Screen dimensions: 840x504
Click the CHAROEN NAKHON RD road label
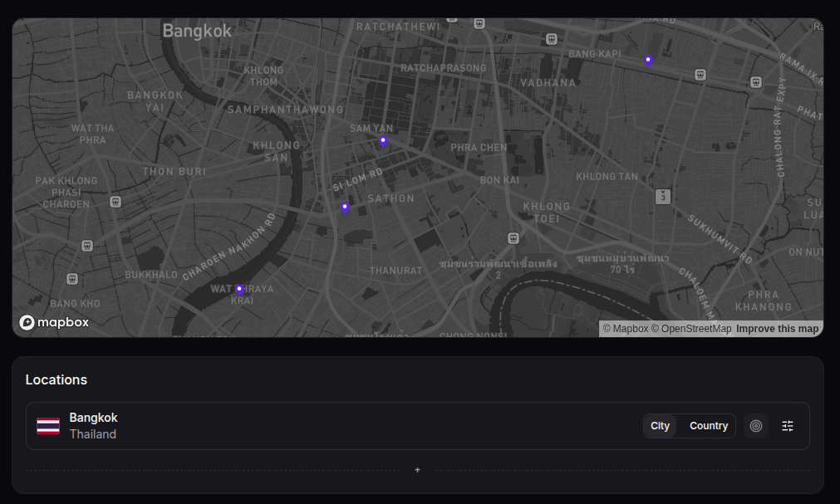pyautogui.click(x=229, y=247)
